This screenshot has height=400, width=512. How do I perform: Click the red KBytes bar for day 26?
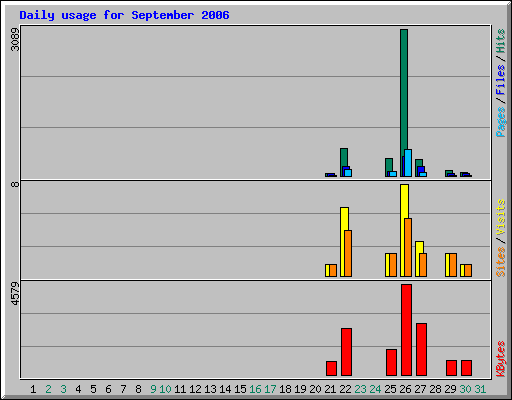(407, 330)
